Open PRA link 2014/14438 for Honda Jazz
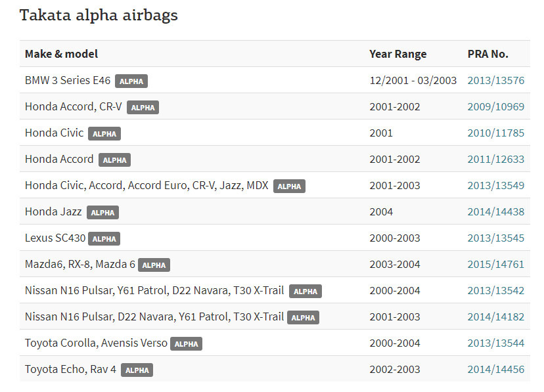This screenshot has height=392, width=544. coord(496,212)
